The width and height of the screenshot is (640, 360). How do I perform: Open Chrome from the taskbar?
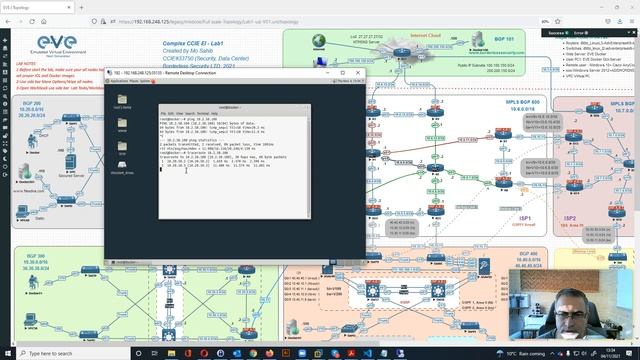(253, 353)
